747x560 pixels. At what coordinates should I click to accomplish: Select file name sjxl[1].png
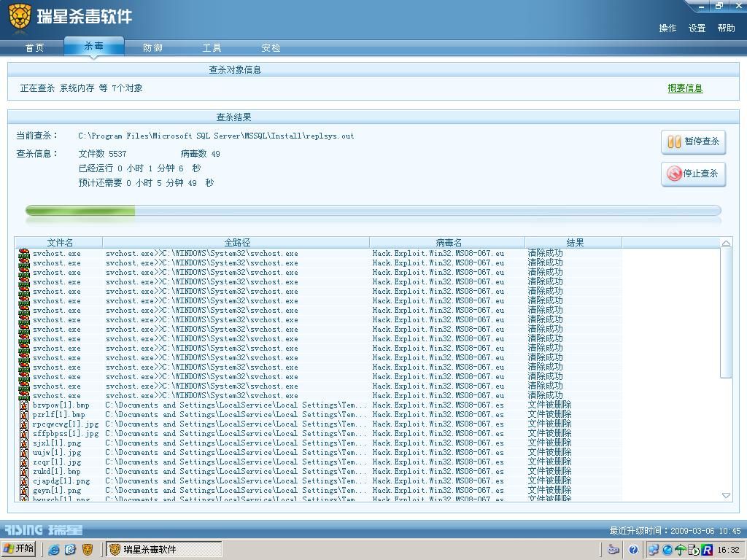57,443
